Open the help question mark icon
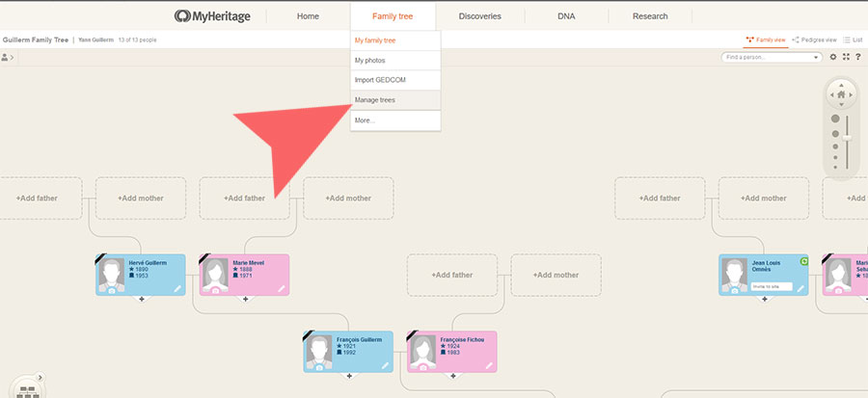The width and height of the screenshot is (868, 398). tap(858, 57)
